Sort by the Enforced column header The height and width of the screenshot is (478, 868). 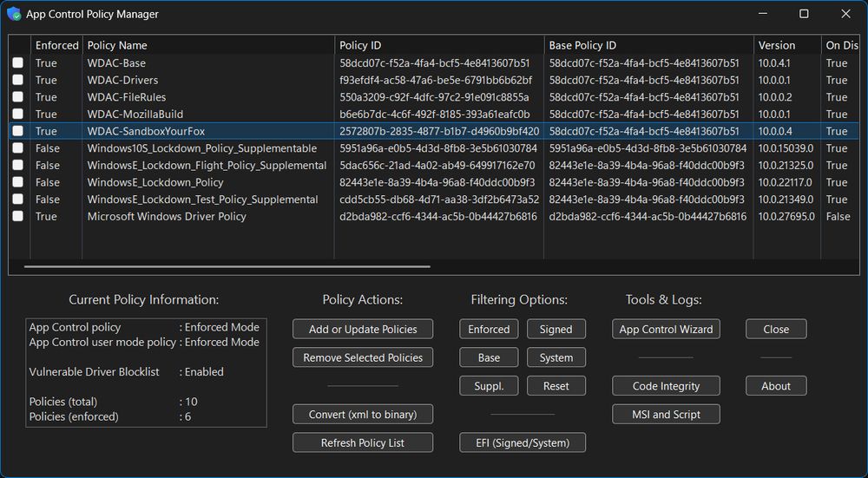56,45
